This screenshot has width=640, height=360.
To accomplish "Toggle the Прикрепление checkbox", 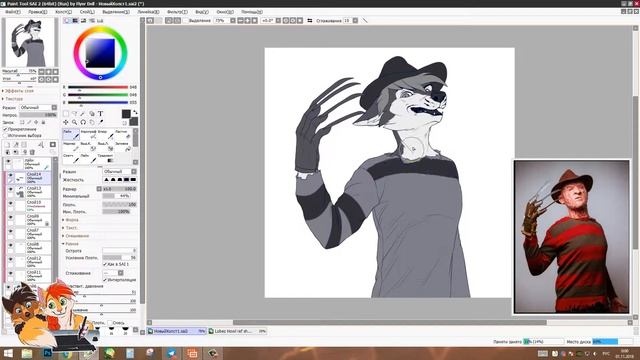I will pos(5,129).
